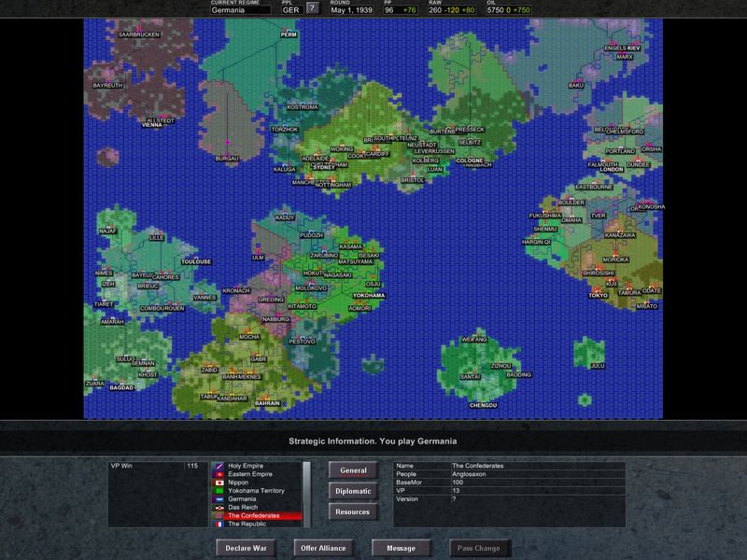747x560 pixels.
Task: Click the VP Win row showing 115
Action: click(x=158, y=466)
